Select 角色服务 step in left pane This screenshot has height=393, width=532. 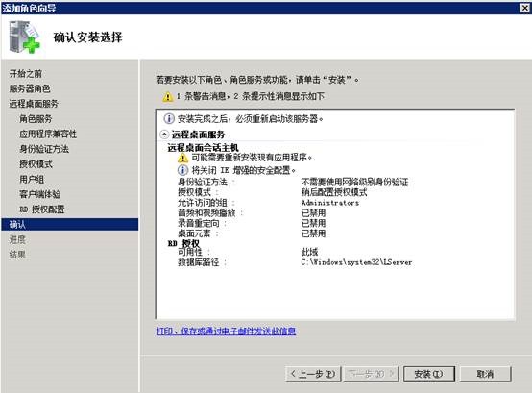(36, 119)
